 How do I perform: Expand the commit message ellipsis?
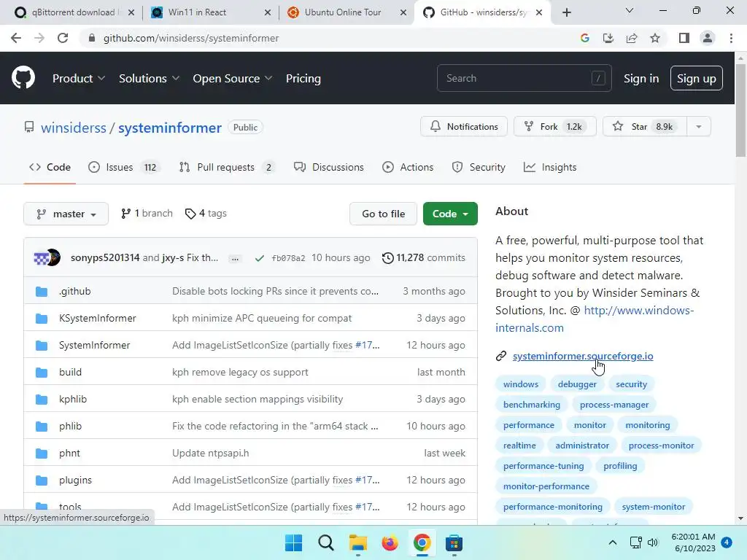click(235, 259)
